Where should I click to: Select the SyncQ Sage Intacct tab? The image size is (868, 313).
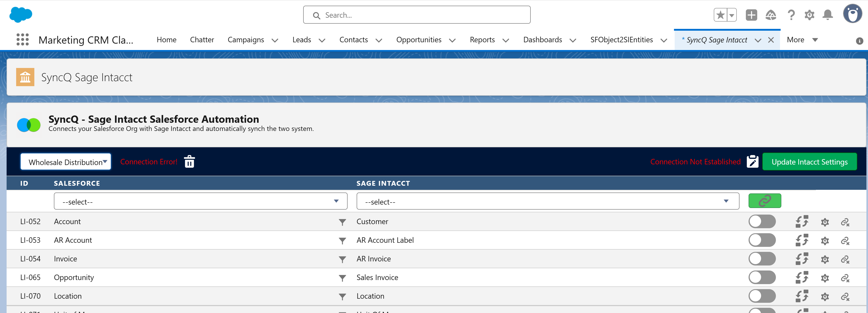[x=716, y=40]
